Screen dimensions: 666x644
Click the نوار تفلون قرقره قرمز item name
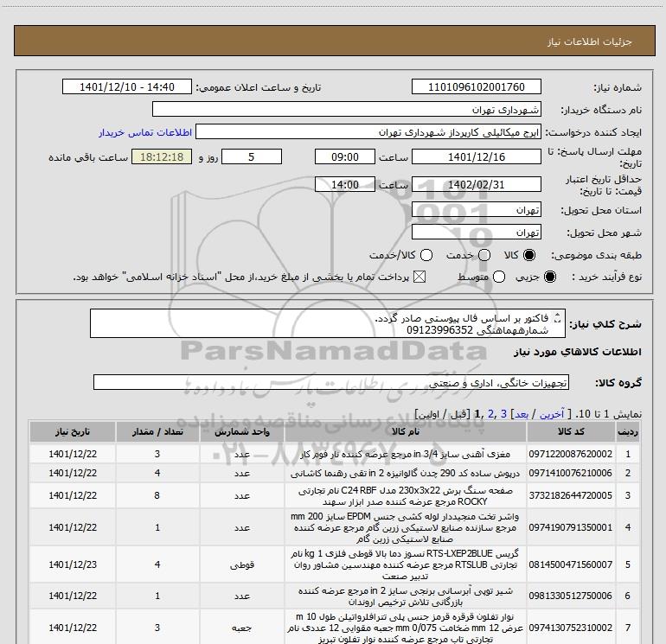click(405, 628)
